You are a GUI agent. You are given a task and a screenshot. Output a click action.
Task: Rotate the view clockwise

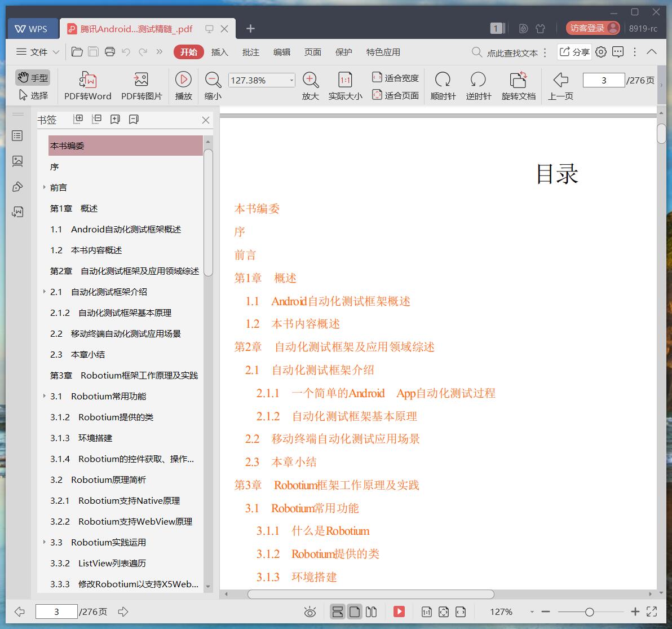pos(443,86)
